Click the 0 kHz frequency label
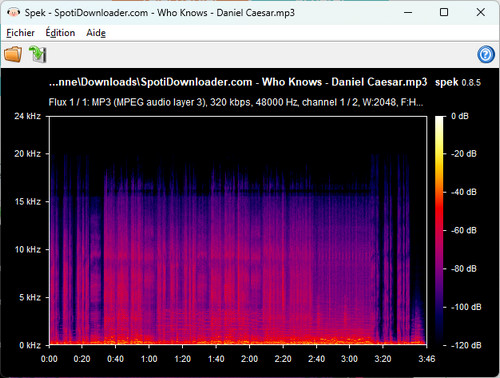Viewport: 500px width, 378px height. click(x=30, y=345)
